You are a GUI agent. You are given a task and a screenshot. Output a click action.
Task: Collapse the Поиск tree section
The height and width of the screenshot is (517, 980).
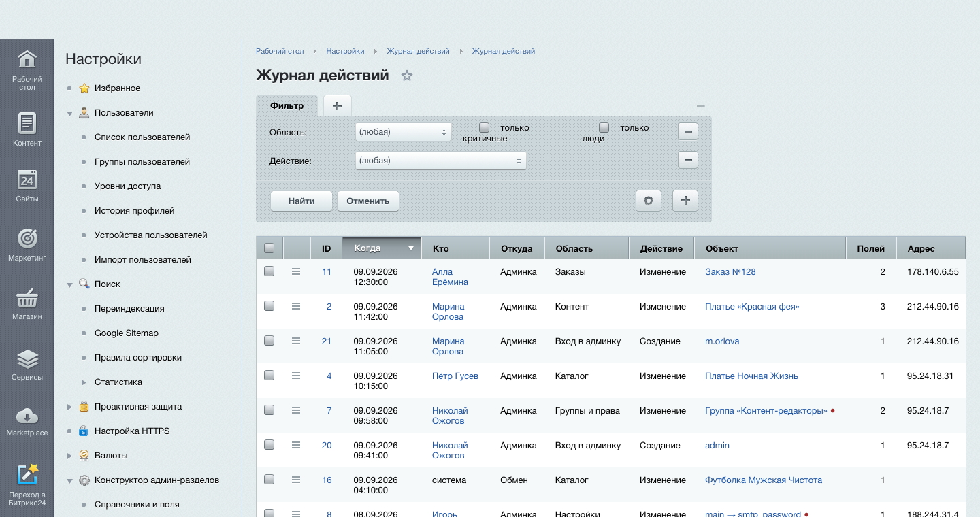pyautogui.click(x=69, y=285)
